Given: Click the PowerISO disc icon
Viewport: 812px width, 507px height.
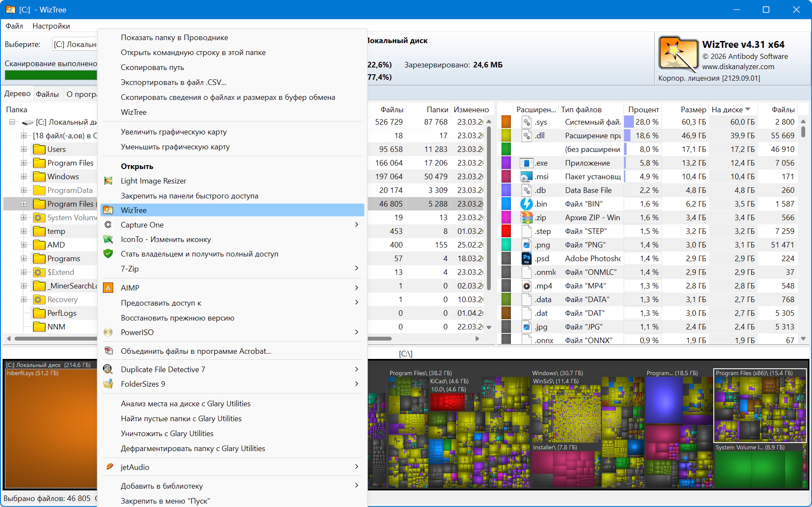Looking at the screenshot, I should (108, 332).
